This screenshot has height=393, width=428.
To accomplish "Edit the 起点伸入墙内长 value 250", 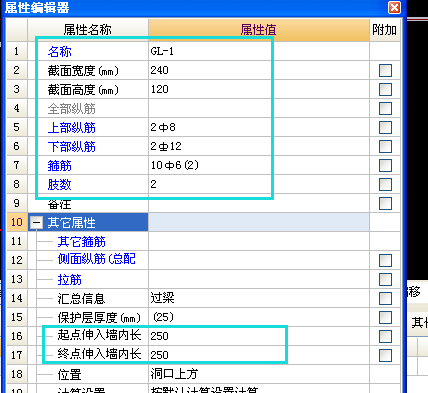I will [259, 336].
